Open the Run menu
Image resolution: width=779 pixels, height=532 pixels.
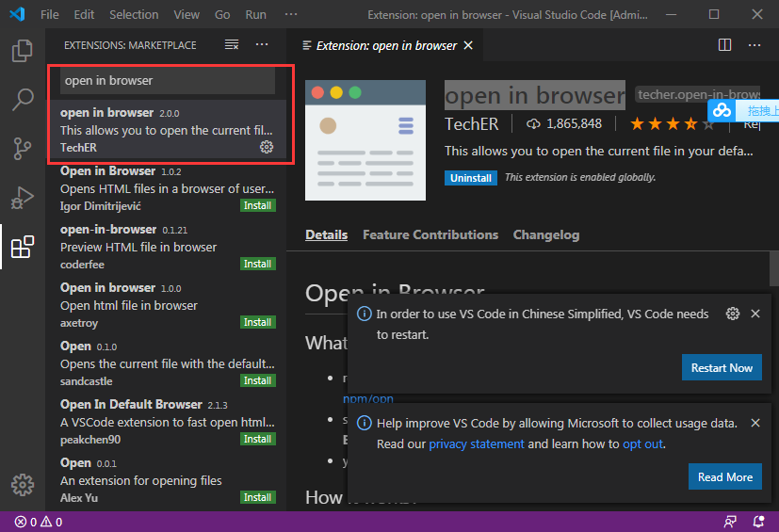click(255, 14)
